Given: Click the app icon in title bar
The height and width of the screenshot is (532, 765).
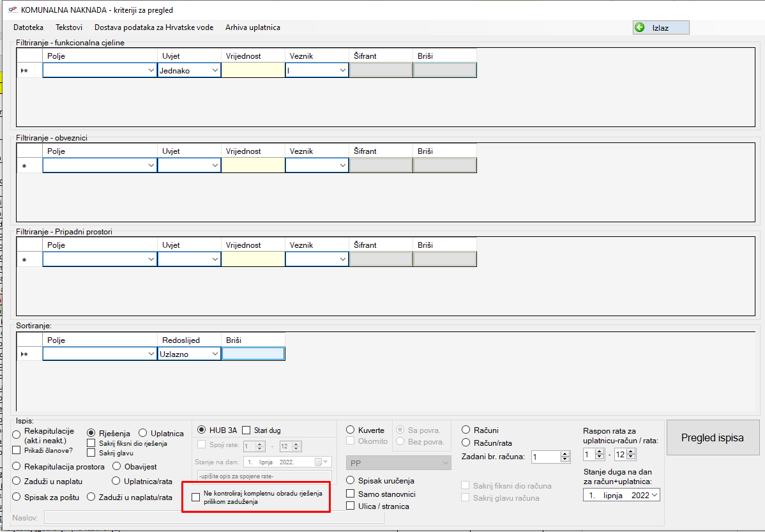Looking at the screenshot, I should point(11,10).
